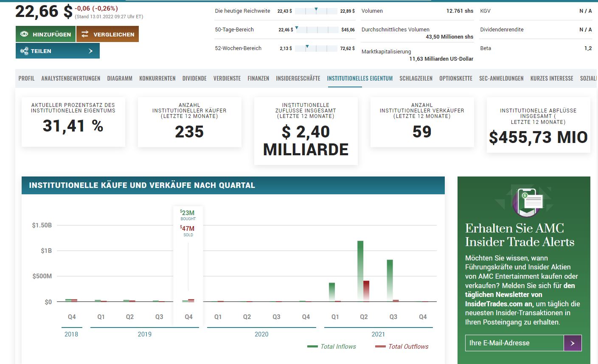Click the Dividendenrendite label

502,30
